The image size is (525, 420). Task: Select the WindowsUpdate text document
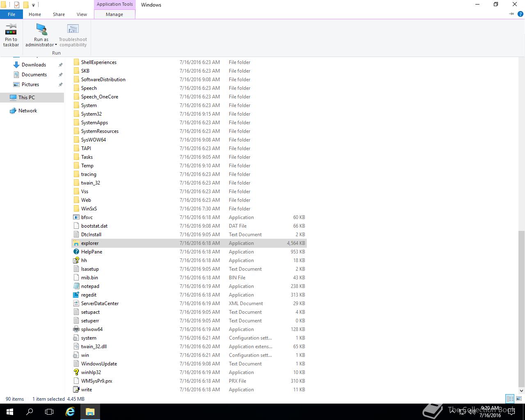click(x=189, y=364)
